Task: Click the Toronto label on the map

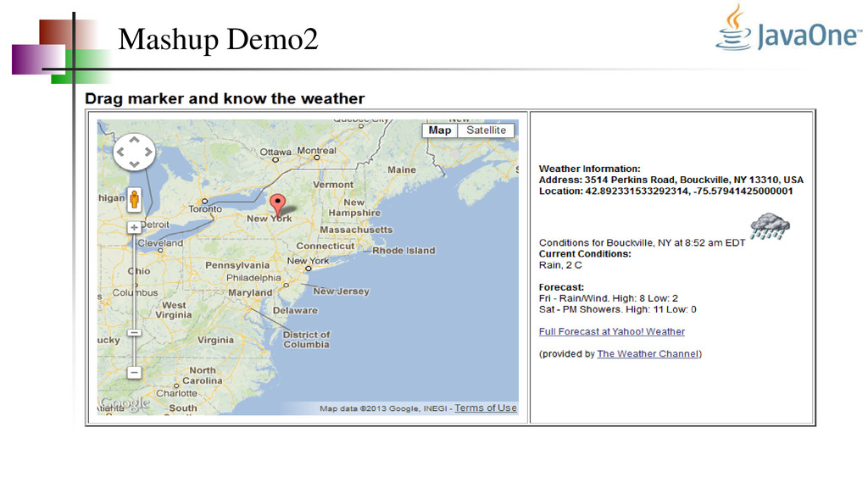Action: tap(205, 209)
